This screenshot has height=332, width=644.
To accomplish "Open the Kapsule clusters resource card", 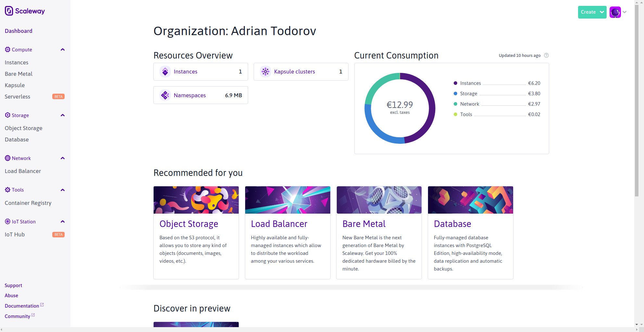I will point(301,72).
